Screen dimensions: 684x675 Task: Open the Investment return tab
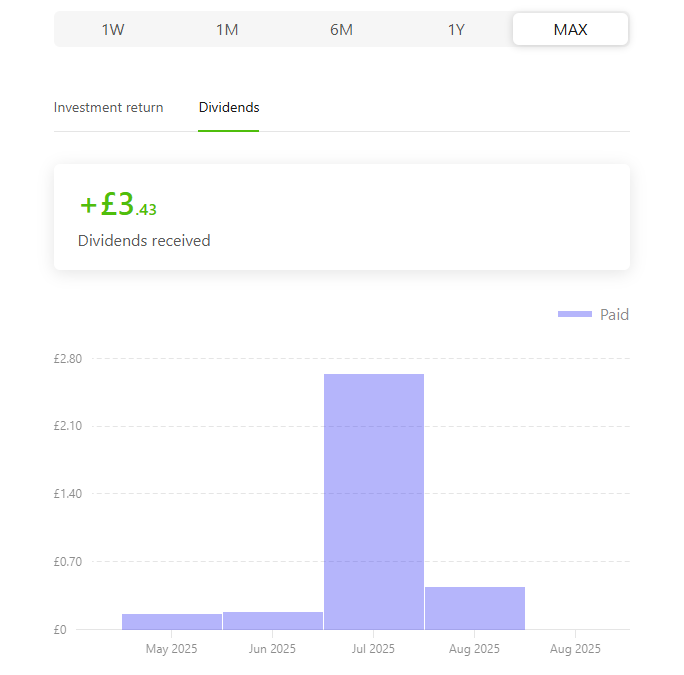(x=108, y=107)
